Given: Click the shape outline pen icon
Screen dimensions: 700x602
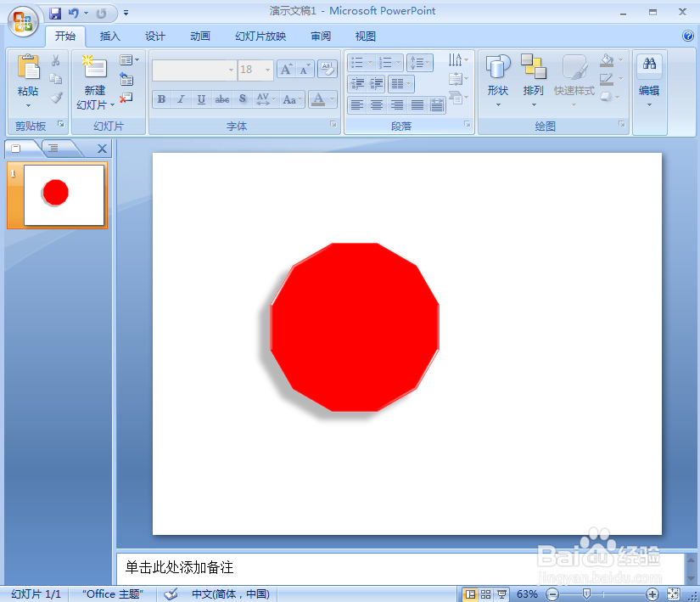Looking at the screenshot, I should tap(607, 79).
